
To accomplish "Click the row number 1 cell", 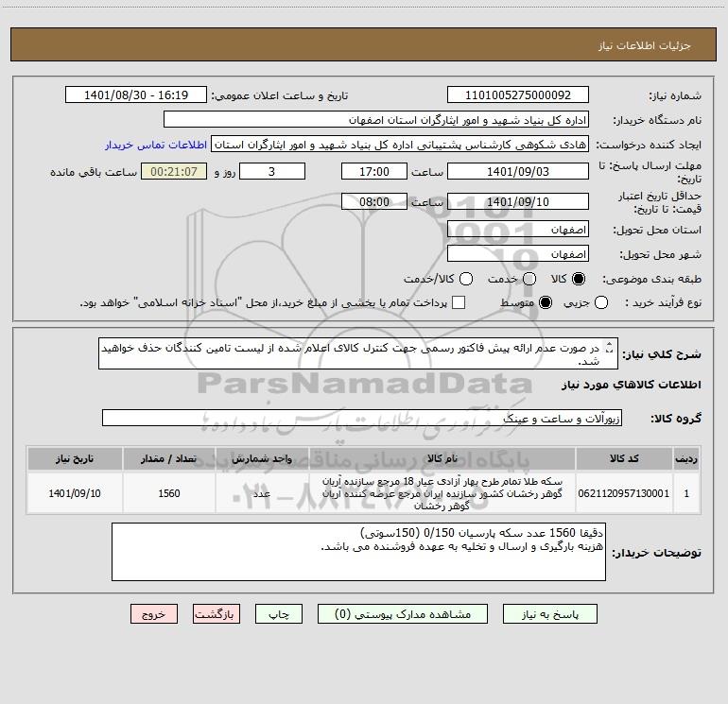I will point(686,493).
